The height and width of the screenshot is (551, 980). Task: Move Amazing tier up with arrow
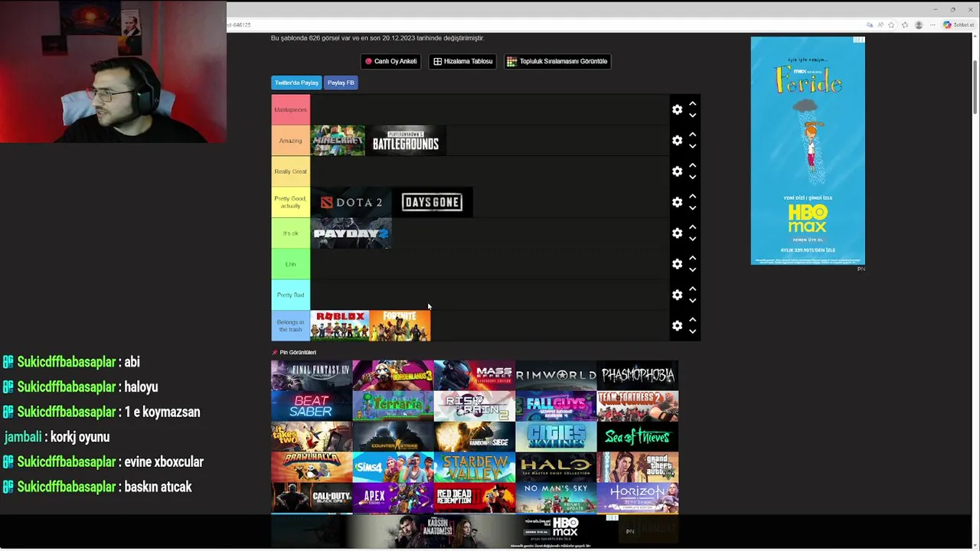point(692,135)
